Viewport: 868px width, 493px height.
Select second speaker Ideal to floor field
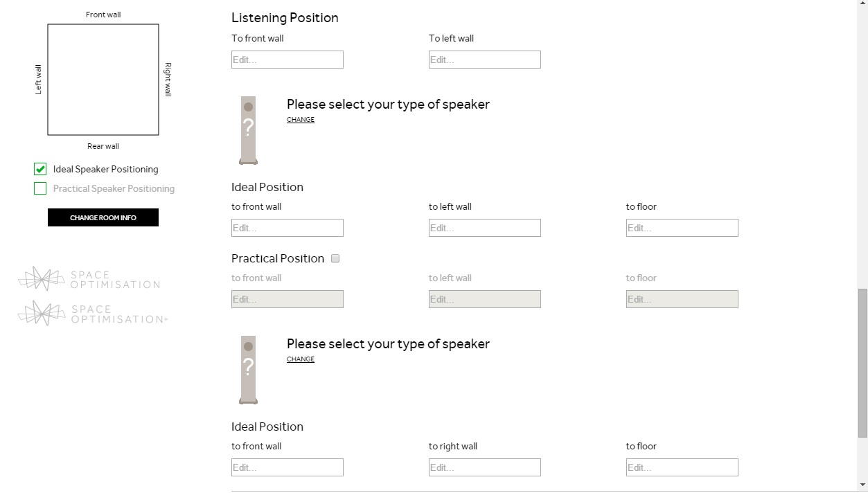[x=682, y=467]
